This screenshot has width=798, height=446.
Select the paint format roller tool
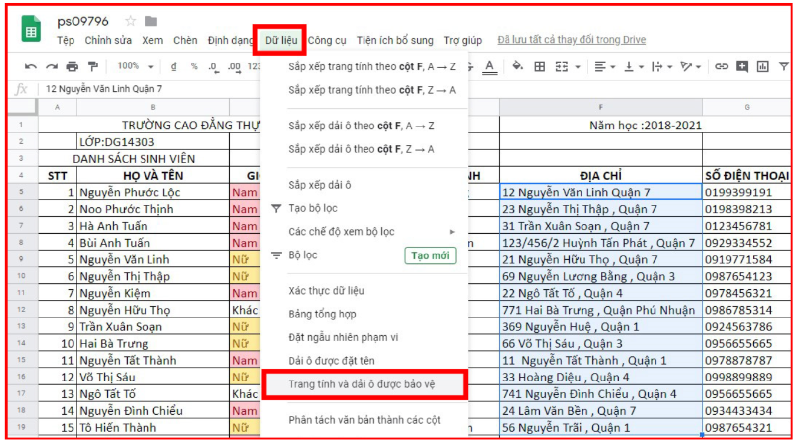point(93,67)
